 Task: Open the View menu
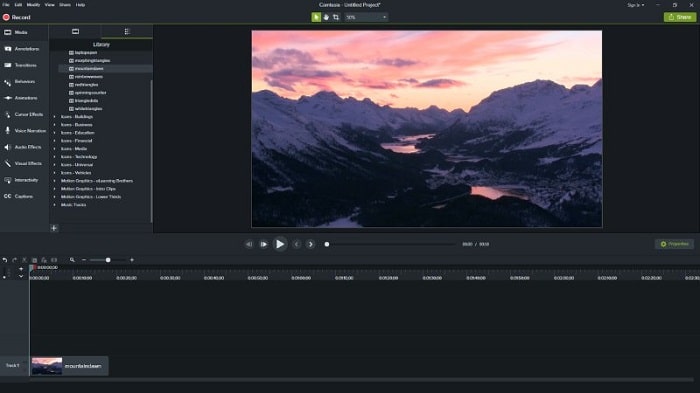[x=50, y=4]
